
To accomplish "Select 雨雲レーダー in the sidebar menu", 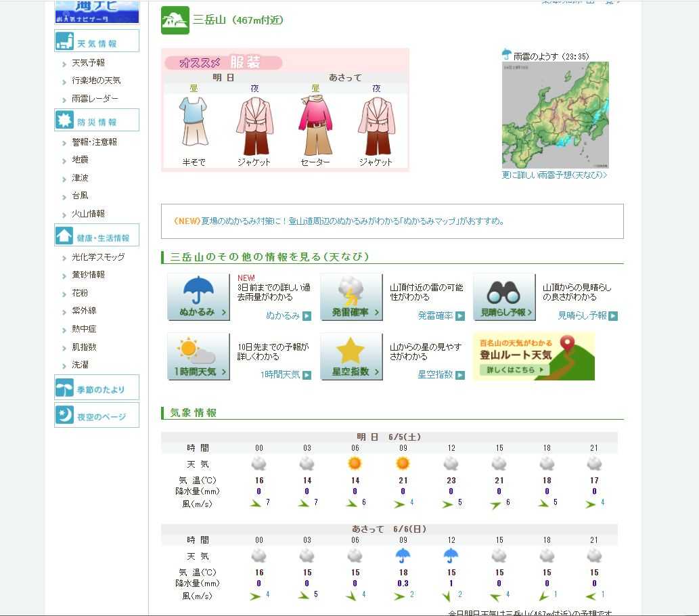I will point(95,99).
